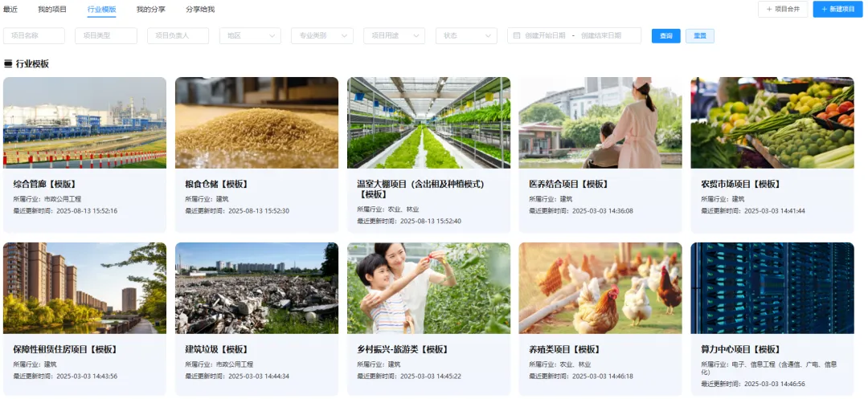
Task: Click the 项目合并 button
Action: pyautogui.click(x=783, y=10)
